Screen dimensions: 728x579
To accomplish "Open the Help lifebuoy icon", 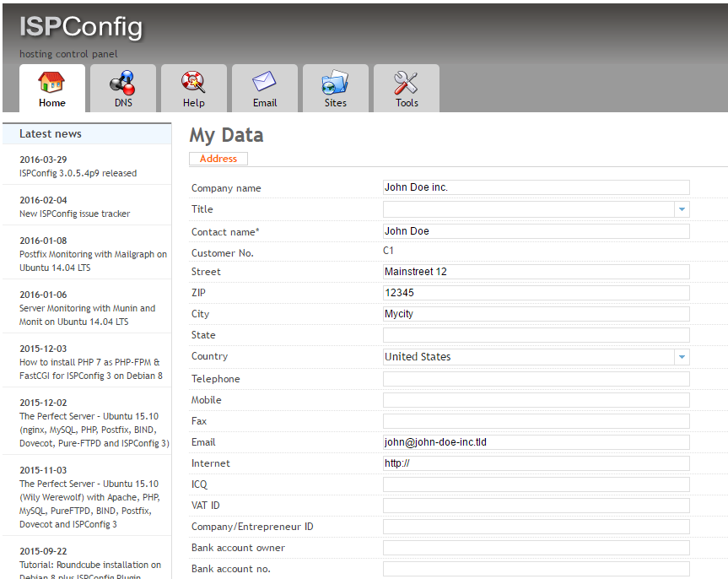I will 193,82.
